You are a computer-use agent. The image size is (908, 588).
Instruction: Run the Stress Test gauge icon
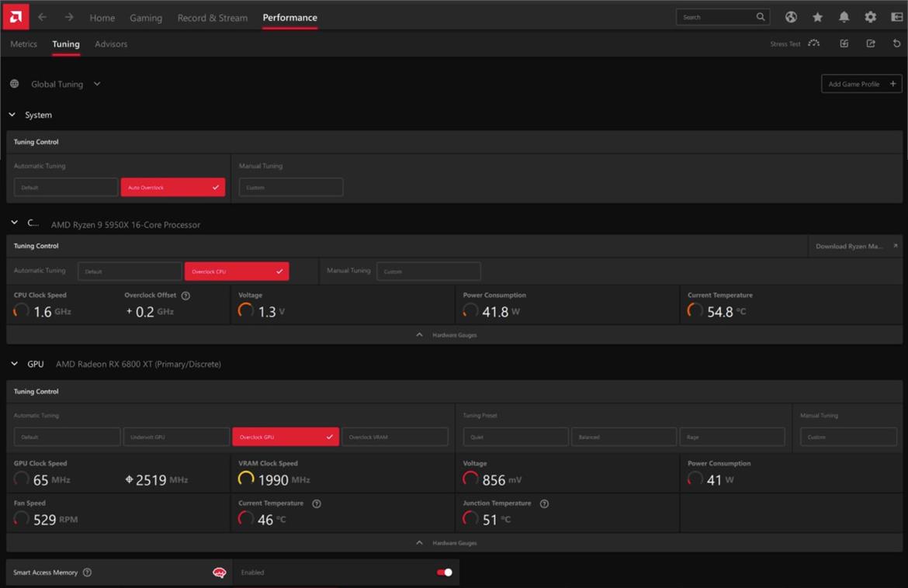click(x=813, y=44)
